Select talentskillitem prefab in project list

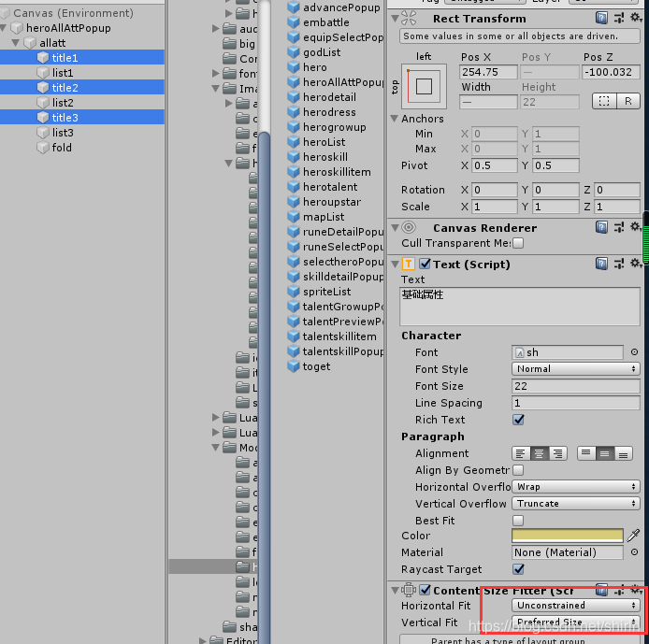pyautogui.click(x=332, y=336)
